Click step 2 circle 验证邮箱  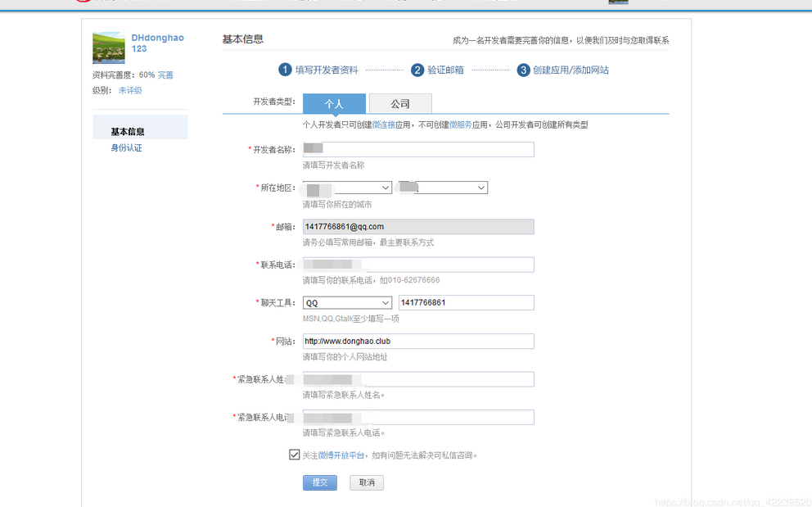[x=417, y=70]
